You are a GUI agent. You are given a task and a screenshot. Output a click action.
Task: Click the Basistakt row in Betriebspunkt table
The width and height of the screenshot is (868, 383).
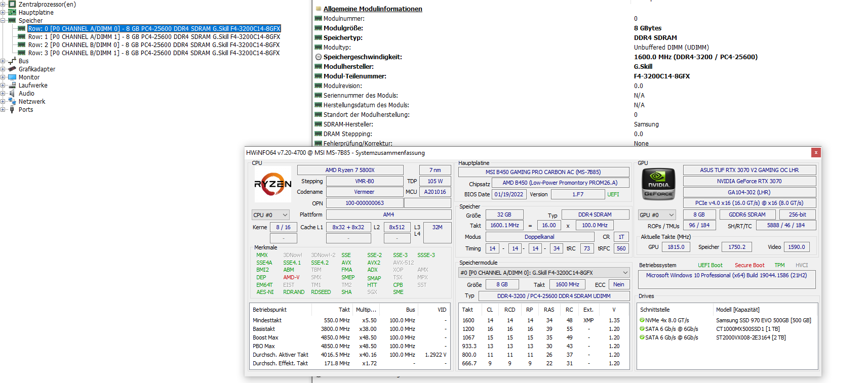point(350,329)
